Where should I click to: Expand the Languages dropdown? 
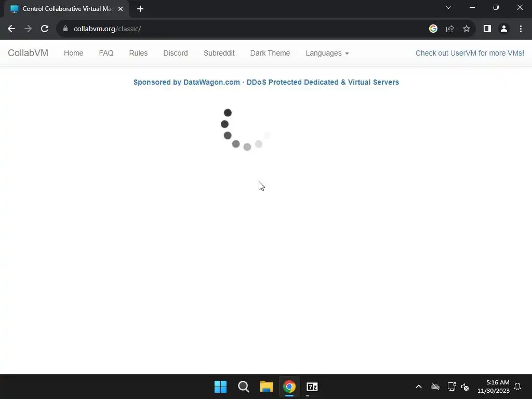point(327,53)
